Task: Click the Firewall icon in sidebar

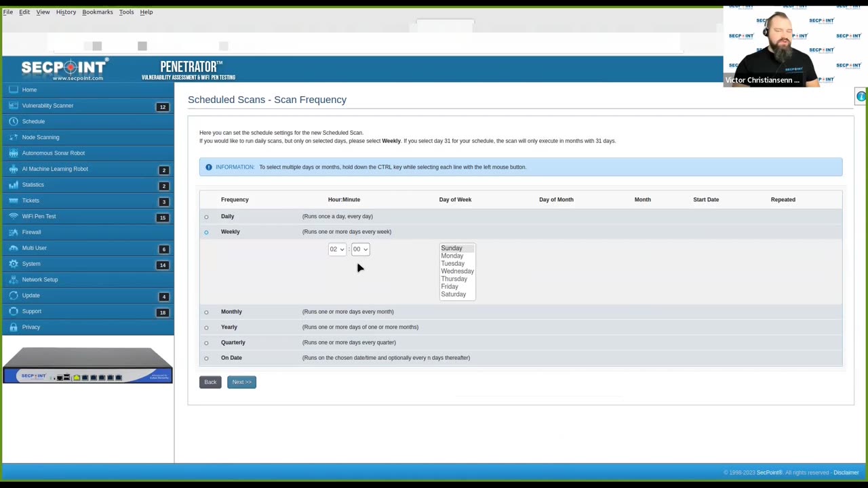Action: pyautogui.click(x=14, y=232)
